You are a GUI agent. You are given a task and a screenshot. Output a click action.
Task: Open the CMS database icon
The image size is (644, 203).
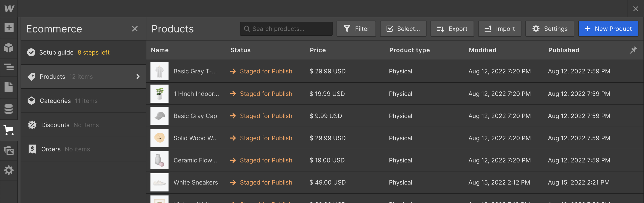point(9,109)
